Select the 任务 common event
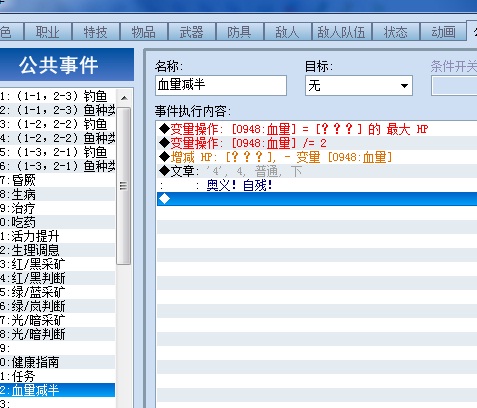Screen dimensions: 477x408 click(57, 376)
